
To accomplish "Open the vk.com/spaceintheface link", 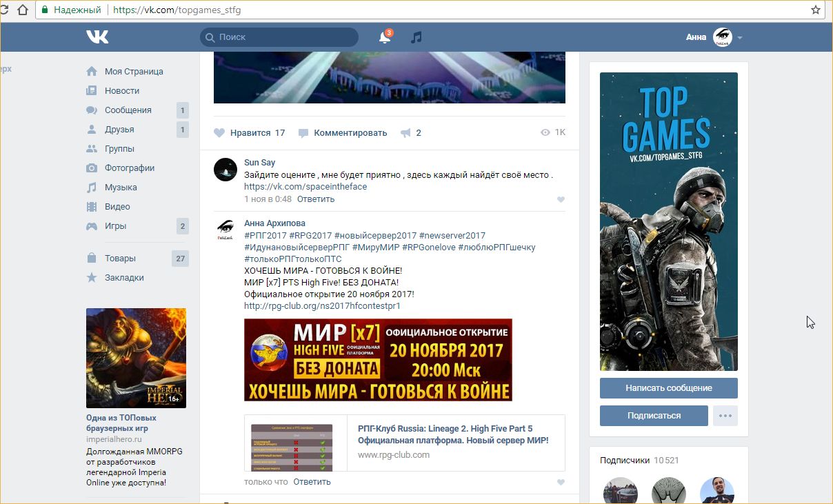I will point(305,186).
